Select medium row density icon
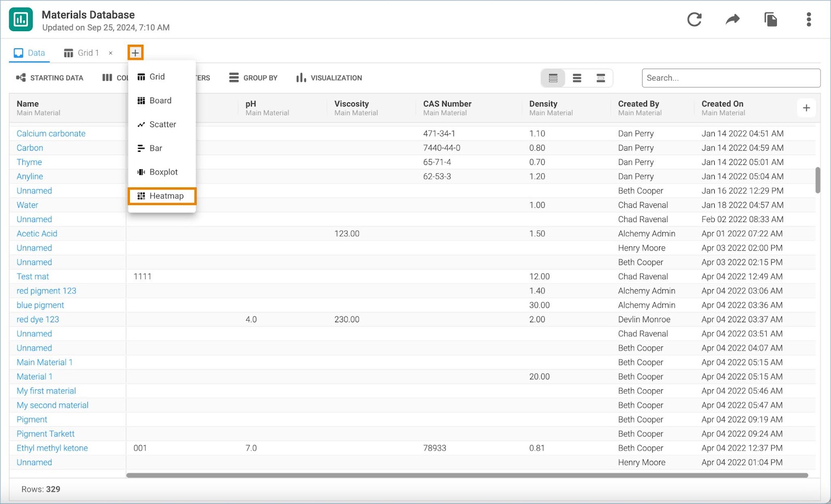This screenshot has height=504, width=831. coord(577,78)
